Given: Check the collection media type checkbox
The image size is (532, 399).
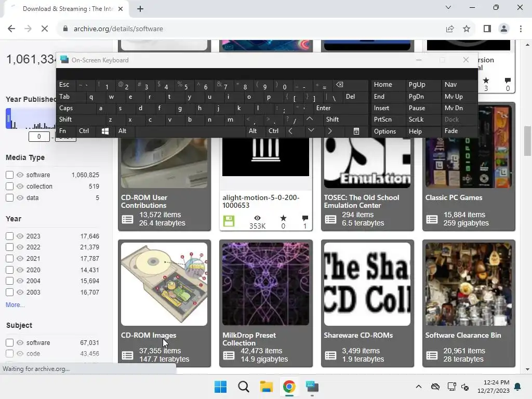Looking at the screenshot, I should tap(9, 187).
